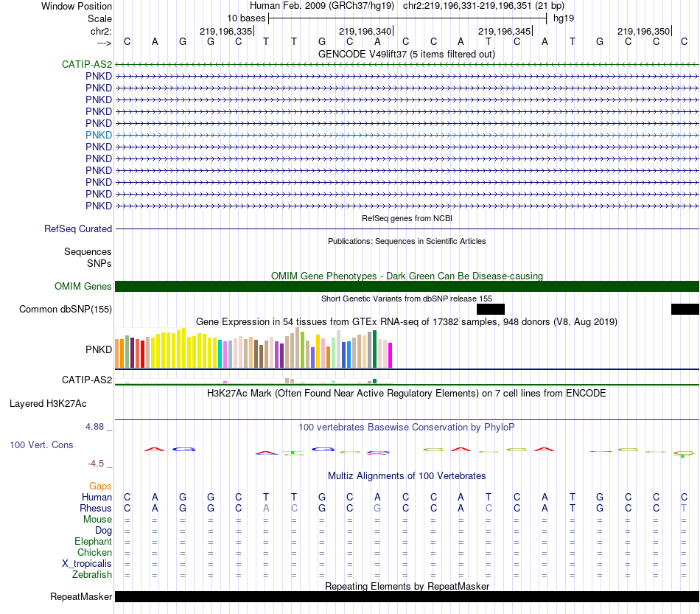700x614 pixels.
Task: Click the magenta bar in PNKD expression chart
Action: pyautogui.click(x=391, y=355)
